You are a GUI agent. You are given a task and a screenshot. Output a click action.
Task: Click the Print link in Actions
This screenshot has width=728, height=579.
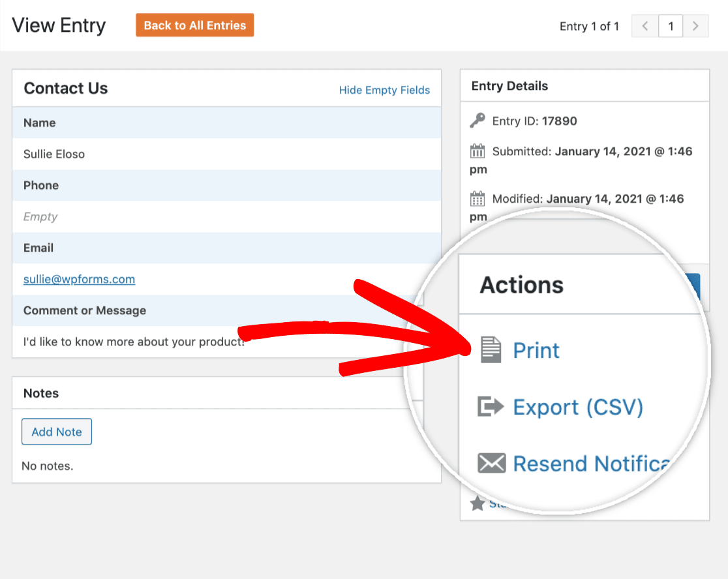click(536, 350)
